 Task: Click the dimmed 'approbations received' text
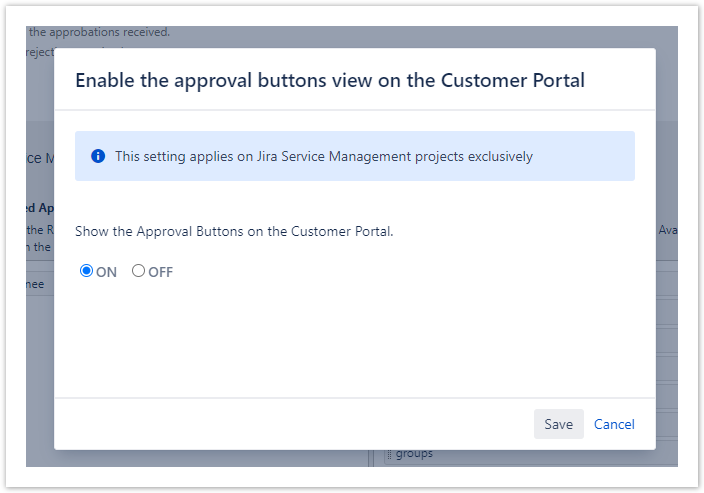click(100, 32)
